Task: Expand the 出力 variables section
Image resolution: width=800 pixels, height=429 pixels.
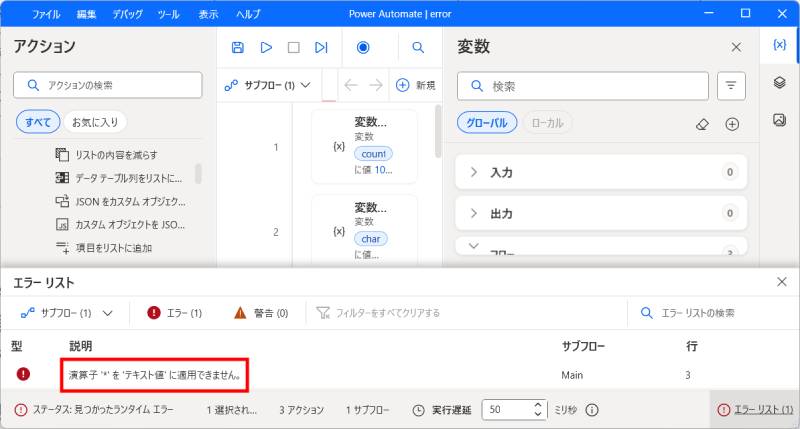Action: pos(601,213)
